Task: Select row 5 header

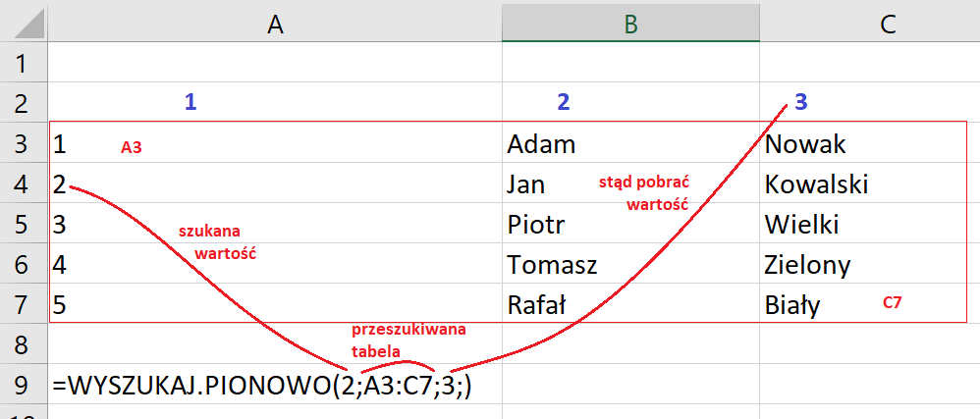Action: (24, 225)
